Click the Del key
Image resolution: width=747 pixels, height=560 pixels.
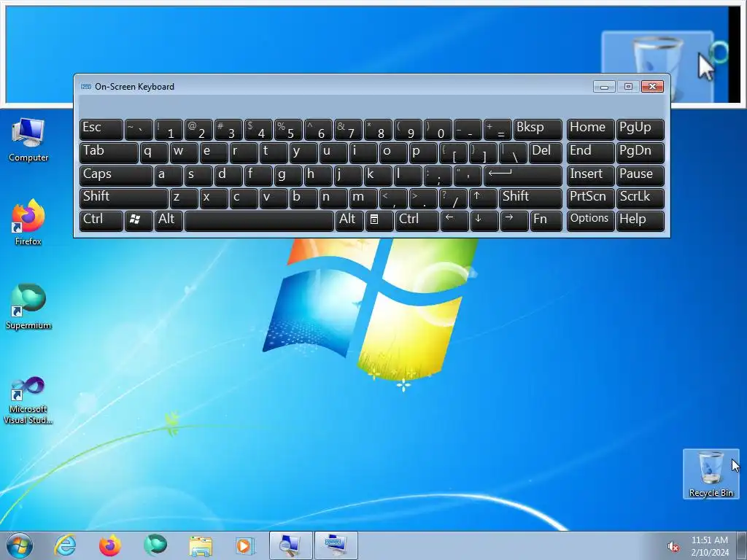(546, 152)
